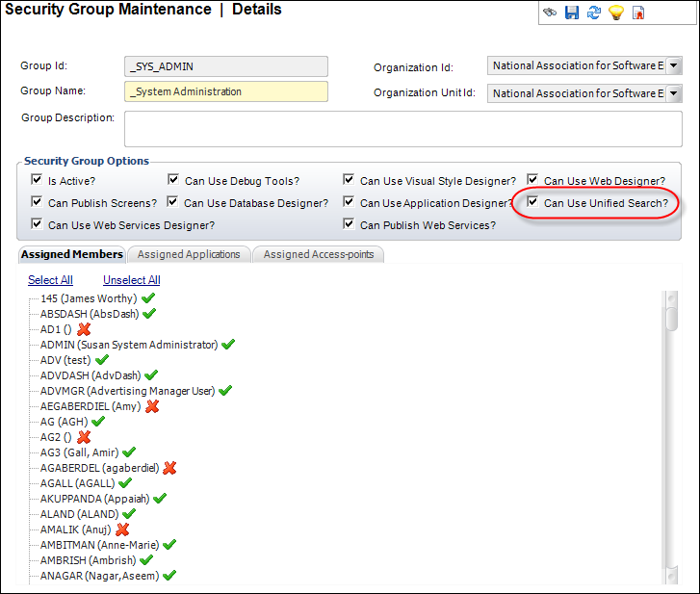Screen dimensions: 700x594
Task: Click green check beside ADVDASH (AdvDash)
Action: coord(151,374)
